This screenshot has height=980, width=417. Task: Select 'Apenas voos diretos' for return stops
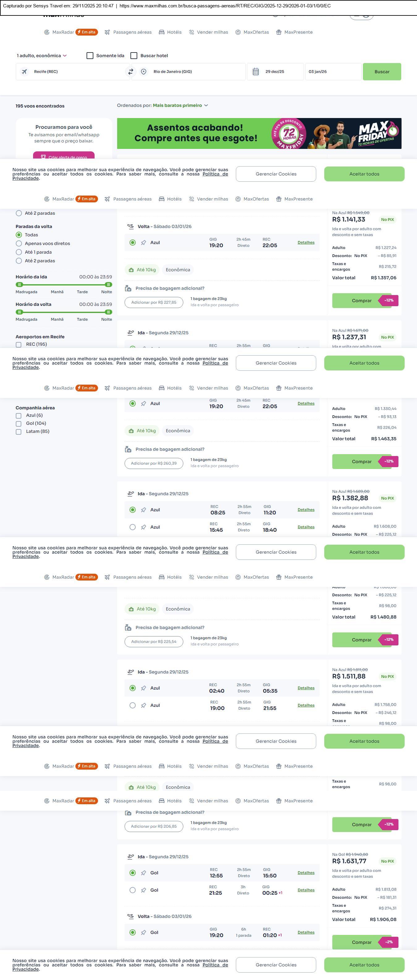[x=19, y=243]
